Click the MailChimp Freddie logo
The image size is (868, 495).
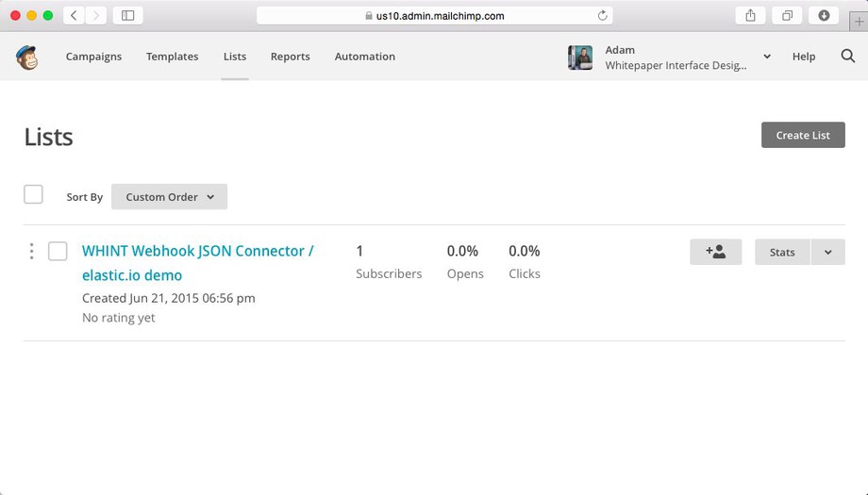(26, 57)
